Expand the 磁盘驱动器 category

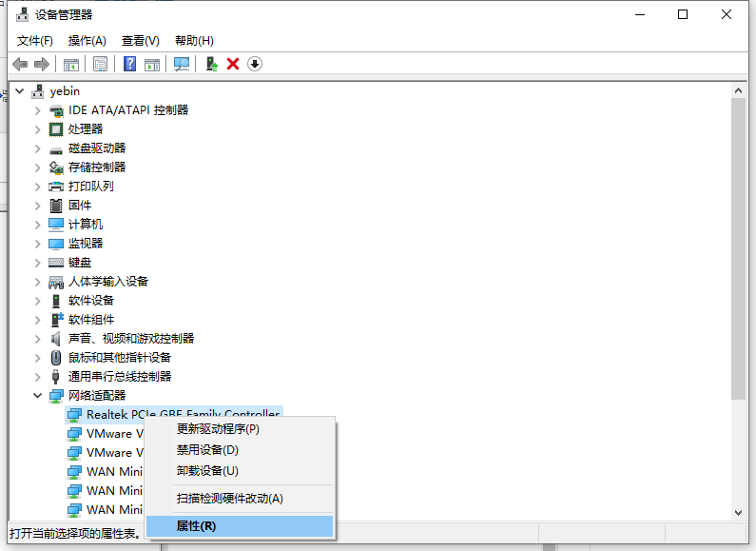pos(38,148)
